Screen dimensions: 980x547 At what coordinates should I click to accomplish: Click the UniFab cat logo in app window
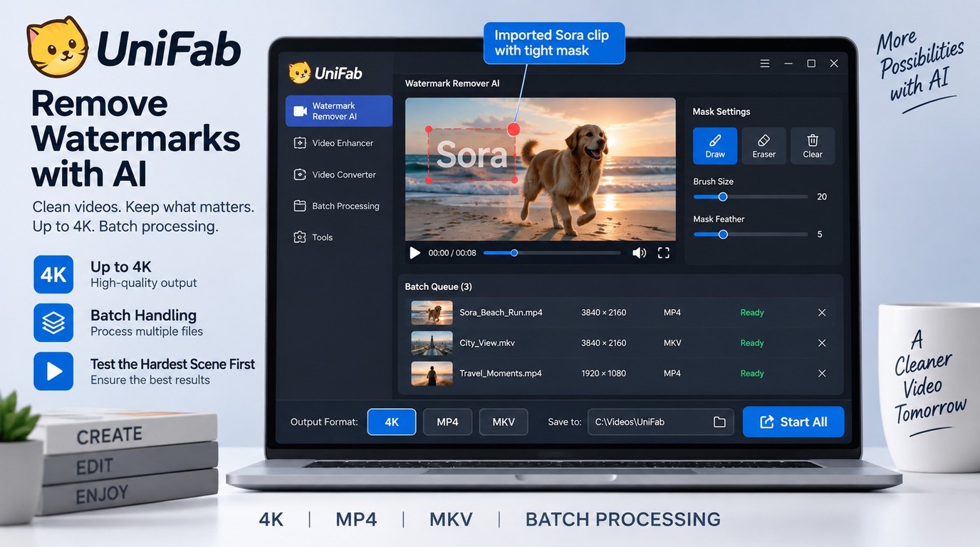[x=300, y=73]
